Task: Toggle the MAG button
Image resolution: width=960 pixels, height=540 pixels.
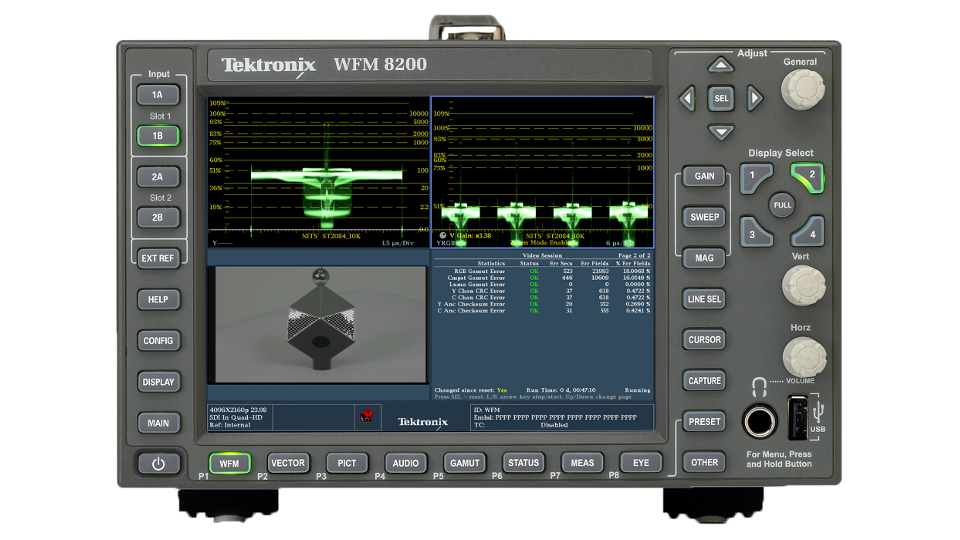Action: click(x=704, y=258)
